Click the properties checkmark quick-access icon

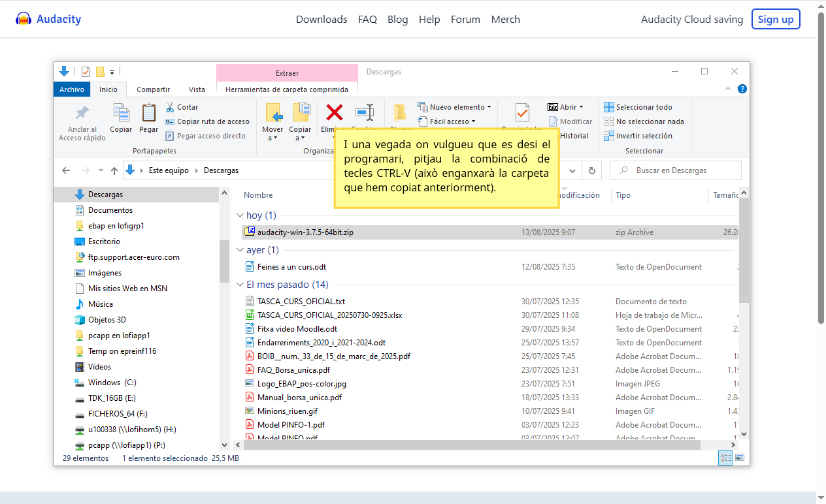pos(86,72)
